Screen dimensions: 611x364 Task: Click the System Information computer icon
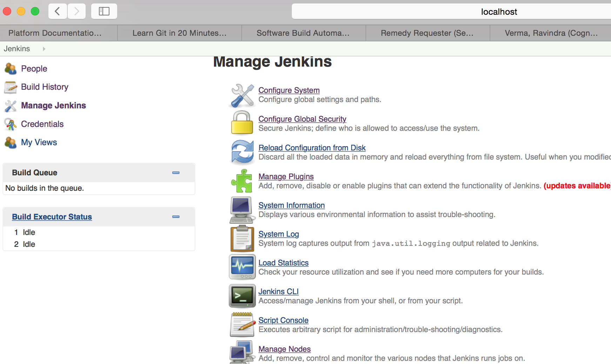(242, 210)
